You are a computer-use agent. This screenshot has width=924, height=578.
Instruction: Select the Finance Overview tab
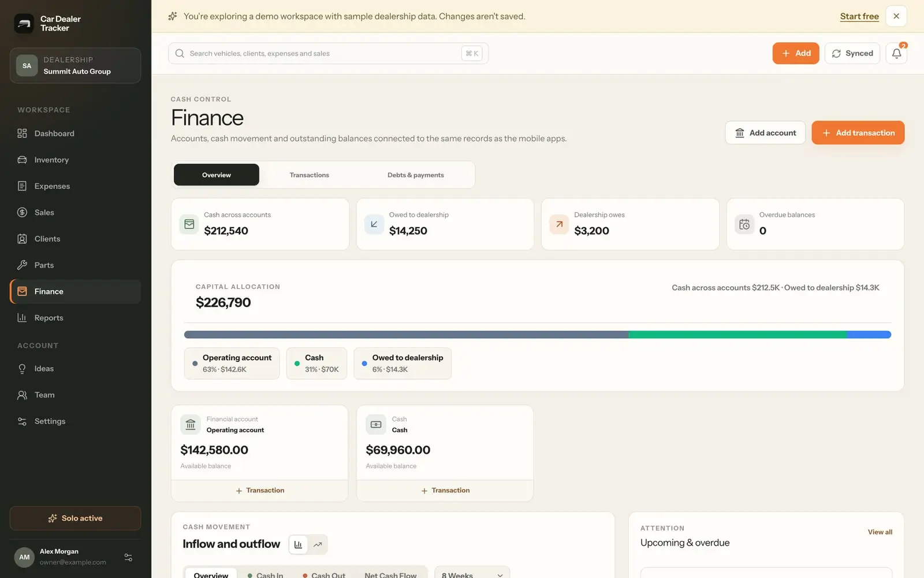217,175
